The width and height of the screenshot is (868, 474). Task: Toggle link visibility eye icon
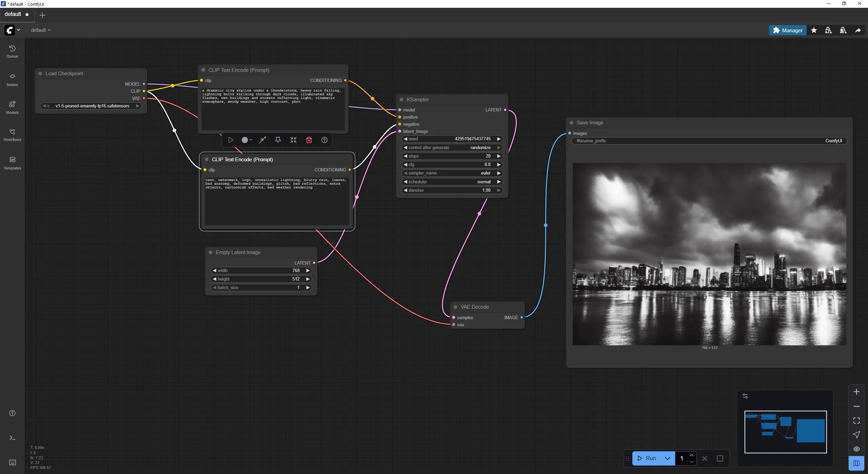click(x=856, y=449)
